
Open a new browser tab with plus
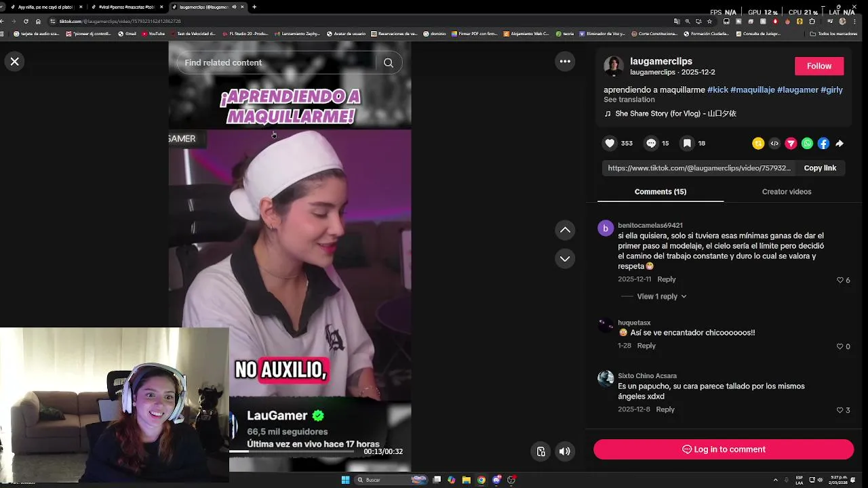254,7
